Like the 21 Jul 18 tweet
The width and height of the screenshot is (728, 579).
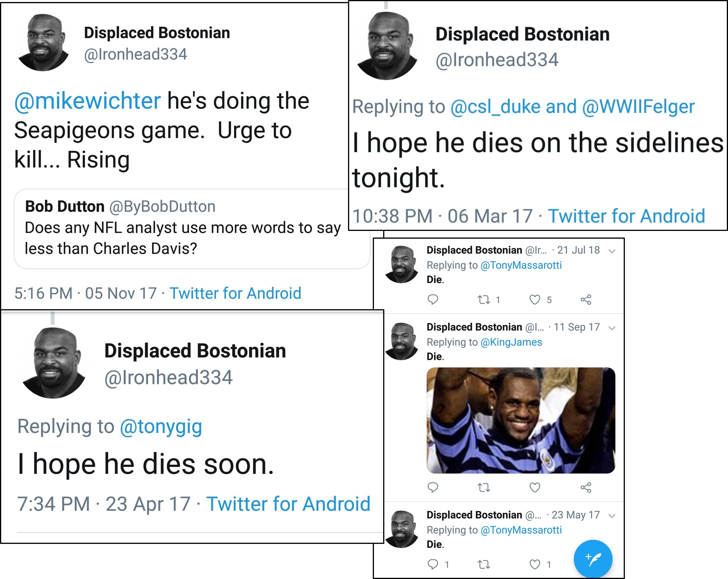(535, 299)
